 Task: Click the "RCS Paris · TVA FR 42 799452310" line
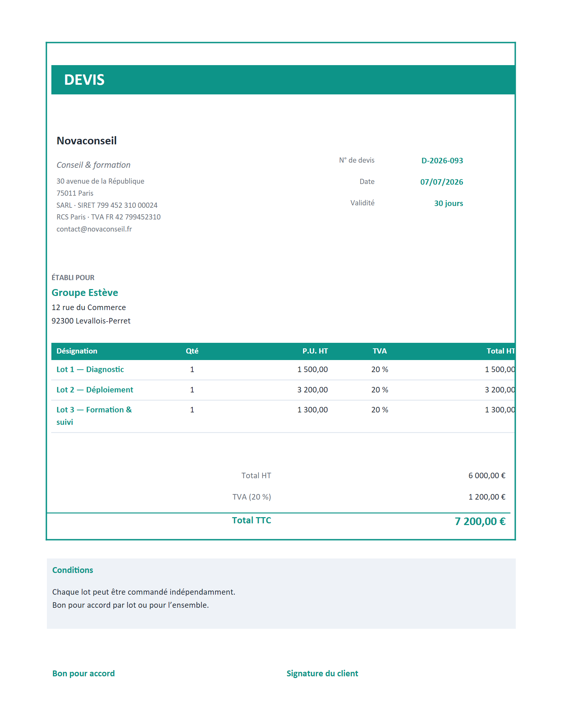point(109,217)
